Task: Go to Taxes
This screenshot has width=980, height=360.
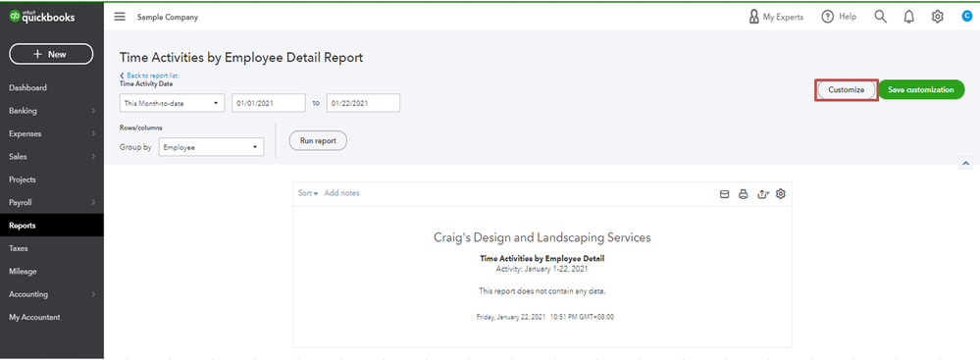Action: click(x=19, y=248)
